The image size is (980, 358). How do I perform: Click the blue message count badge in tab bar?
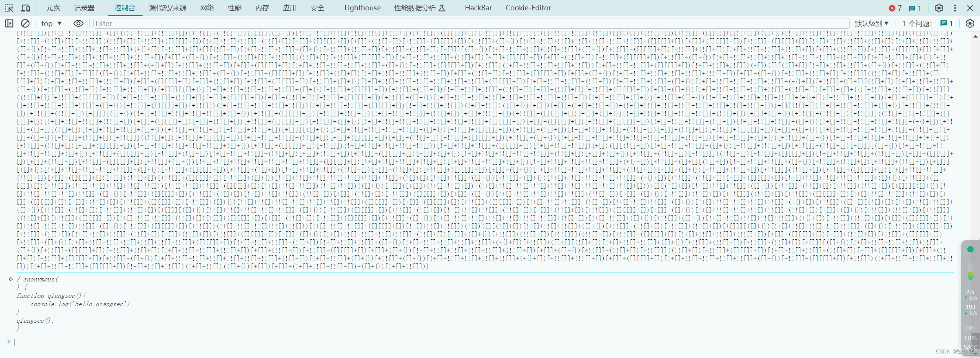915,8
